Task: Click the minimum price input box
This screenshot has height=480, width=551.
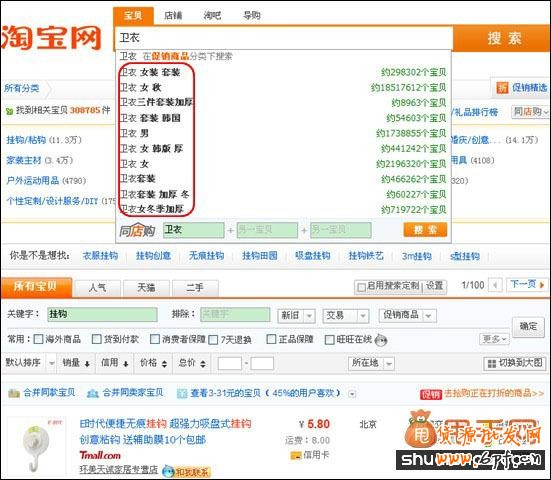Action: pyautogui.click(x=229, y=364)
